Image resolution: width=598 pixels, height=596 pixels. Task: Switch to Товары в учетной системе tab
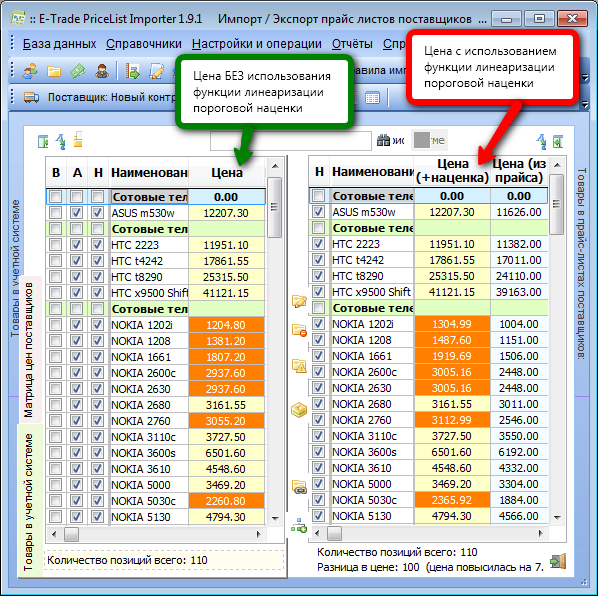tap(29, 502)
